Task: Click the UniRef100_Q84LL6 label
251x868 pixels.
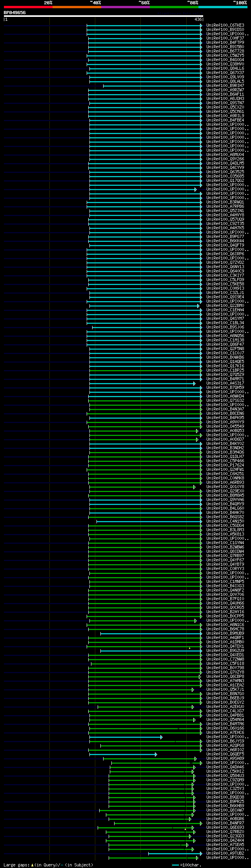Action: [225, 69]
